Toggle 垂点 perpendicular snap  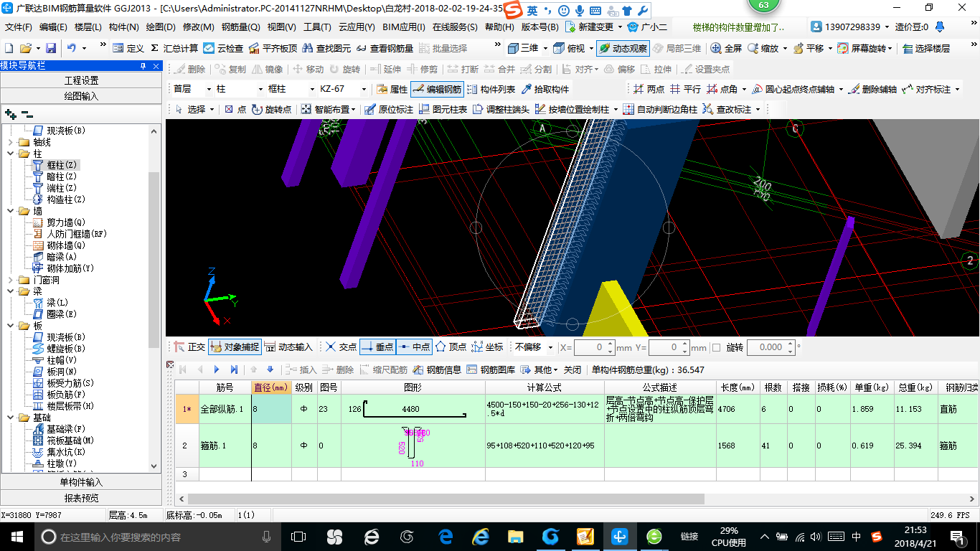(x=377, y=347)
